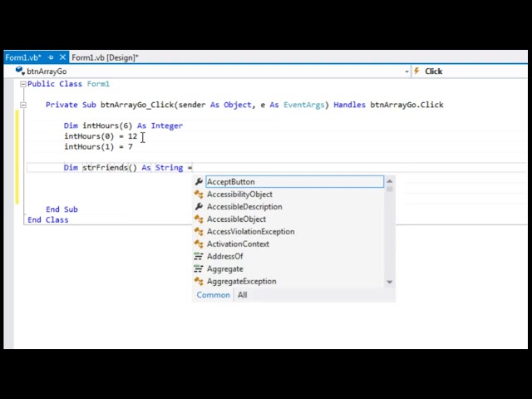This screenshot has height=399, width=532.
Task: Click the keyword icon beside AddressOf
Action: click(199, 257)
